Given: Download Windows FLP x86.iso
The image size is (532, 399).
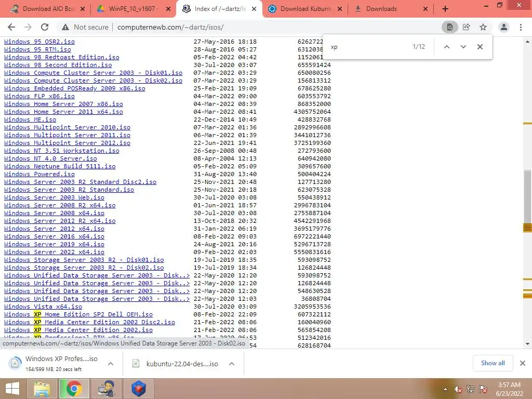Looking at the screenshot, I should pos(39,96).
